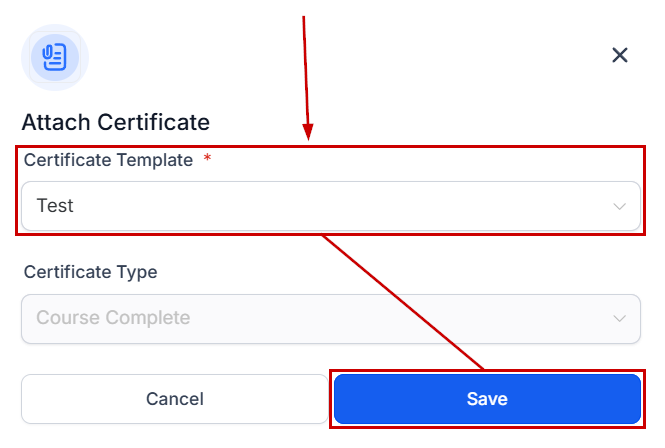Click the red arrowhead above Certificate Template
Screen dimensions: 665x448
coord(308,132)
